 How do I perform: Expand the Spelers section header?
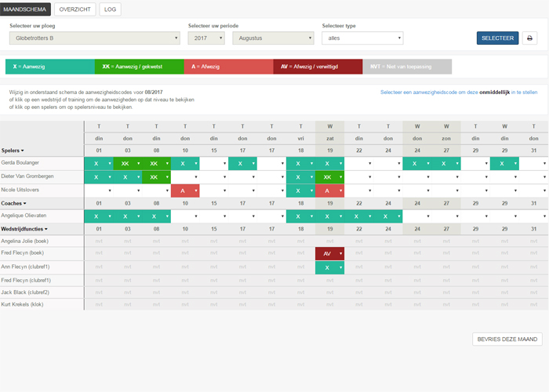13,151
